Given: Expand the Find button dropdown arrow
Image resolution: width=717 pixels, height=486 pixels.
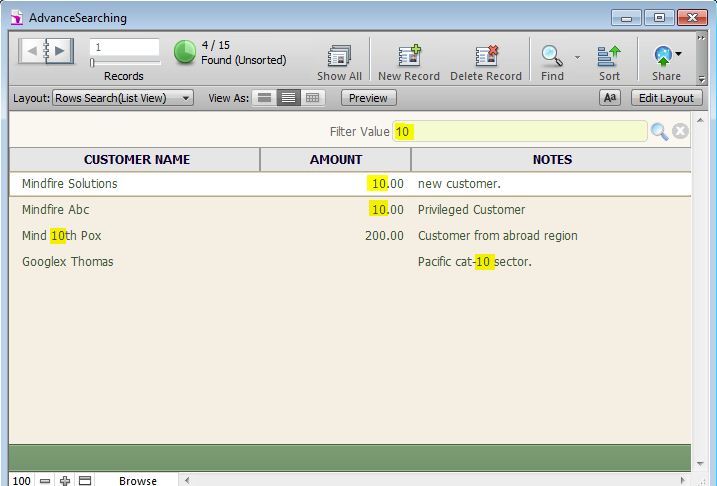Looking at the screenshot, I should (577, 57).
